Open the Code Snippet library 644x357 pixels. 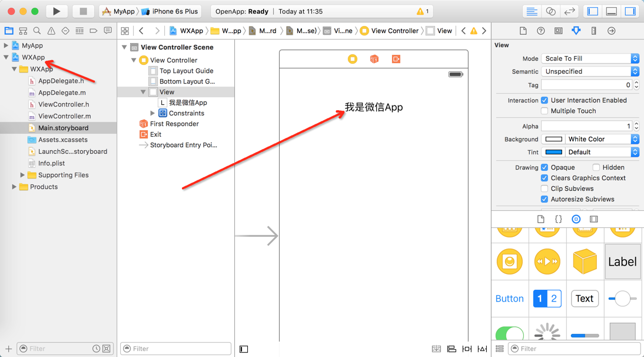pos(558,219)
